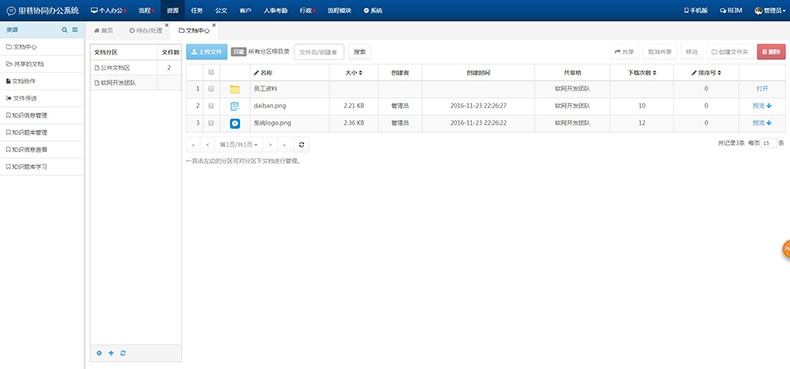This screenshot has width=790, height=369.
Task: Open 共享的文档 in the sidebar
Action: (42, 64)
